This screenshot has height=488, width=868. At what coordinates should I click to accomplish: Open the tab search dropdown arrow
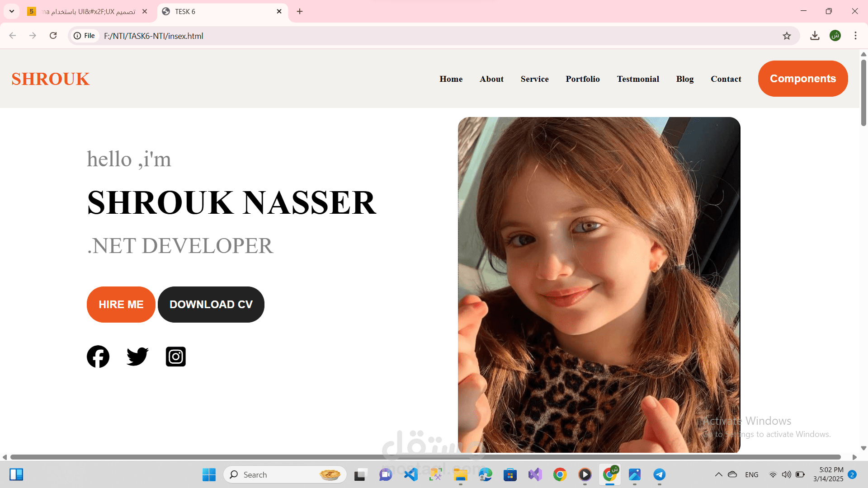pos(11,11)
